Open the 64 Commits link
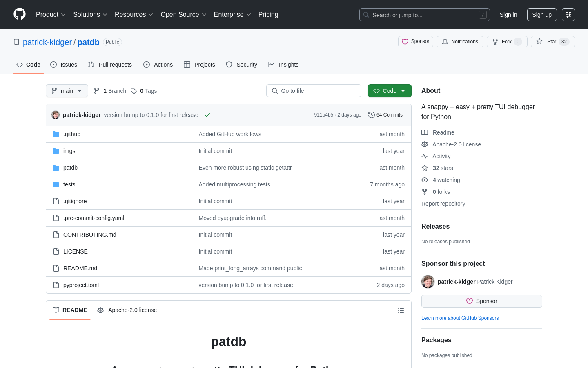588x368 pixels. click(x=385, y=115)
